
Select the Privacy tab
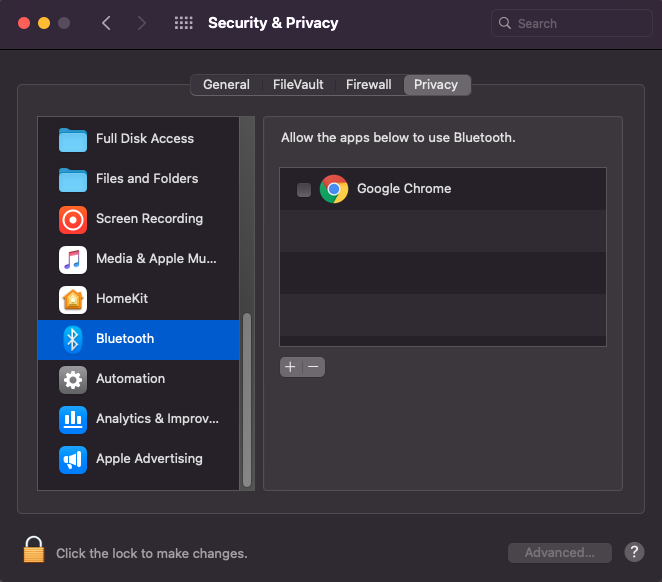(x=436, y=84)
